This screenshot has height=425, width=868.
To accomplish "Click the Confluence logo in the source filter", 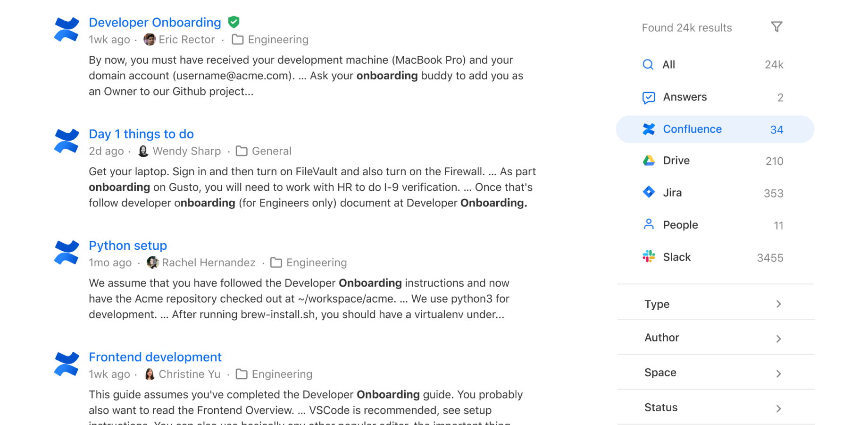I will (649, 129).
